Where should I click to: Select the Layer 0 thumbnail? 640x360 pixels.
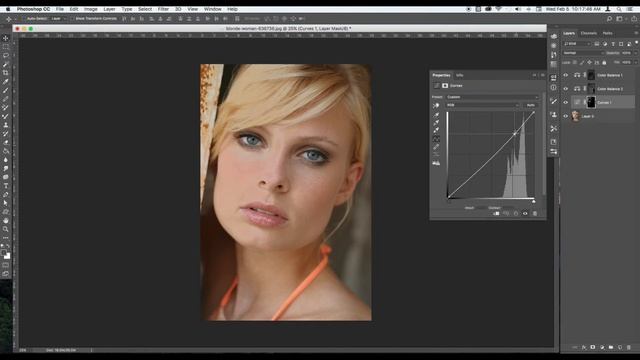(576, 116)
